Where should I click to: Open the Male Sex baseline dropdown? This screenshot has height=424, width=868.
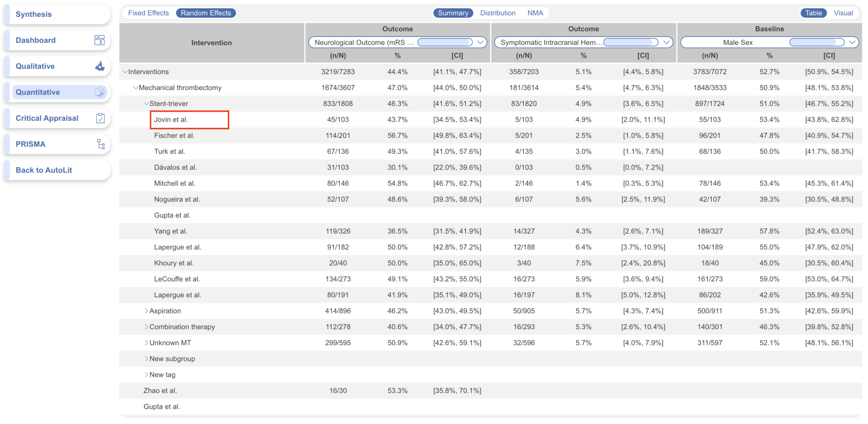click(852, 42)
